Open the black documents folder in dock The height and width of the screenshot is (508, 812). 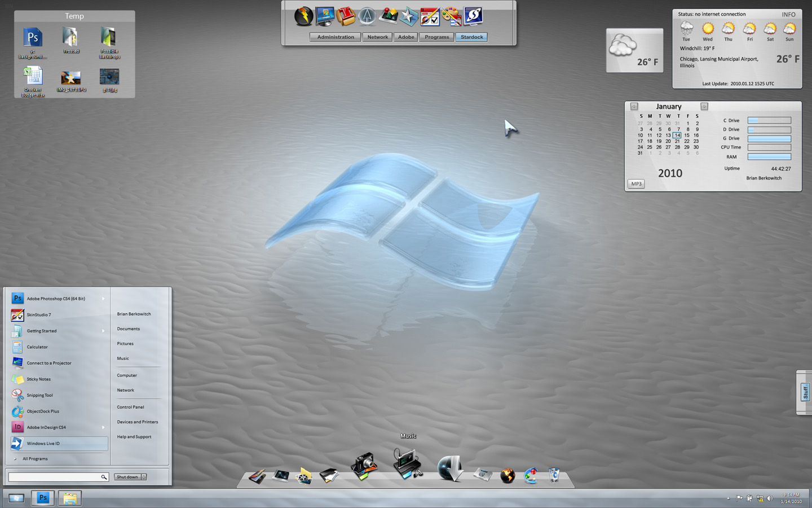329,476
